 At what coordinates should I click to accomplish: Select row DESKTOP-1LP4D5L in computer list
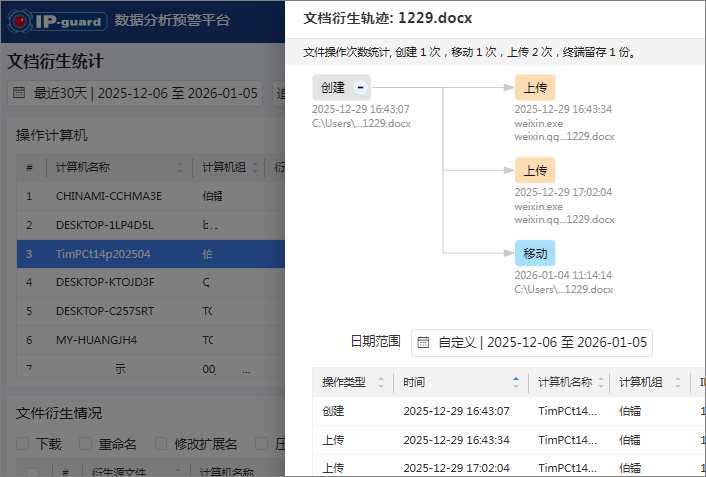(151, 225)
